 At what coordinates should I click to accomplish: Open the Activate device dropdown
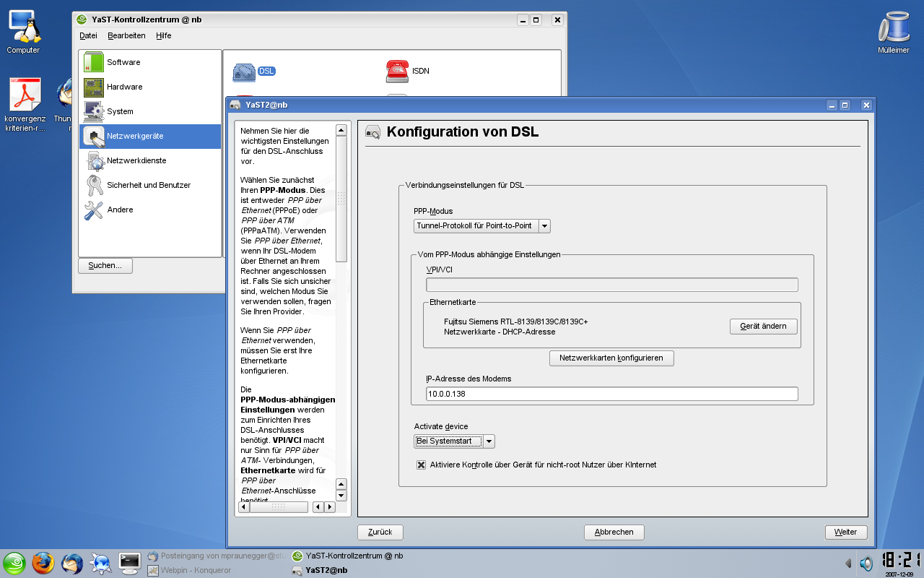coord(489,441)
